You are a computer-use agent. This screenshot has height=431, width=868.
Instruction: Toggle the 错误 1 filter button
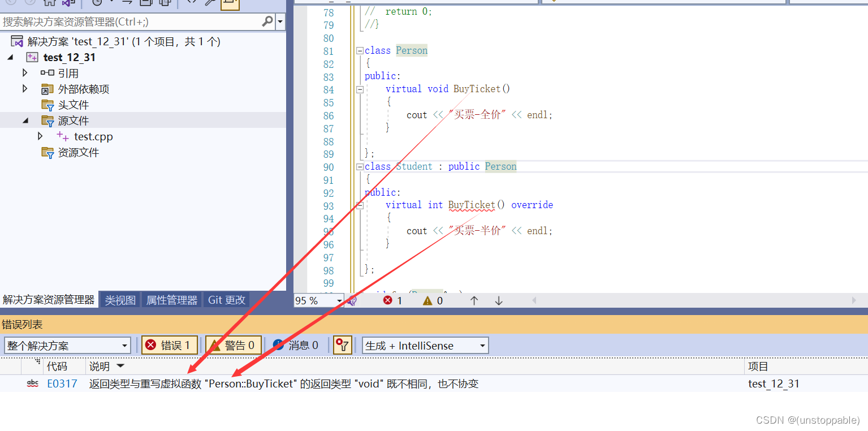pyautogui.click(x=169, y=345)
